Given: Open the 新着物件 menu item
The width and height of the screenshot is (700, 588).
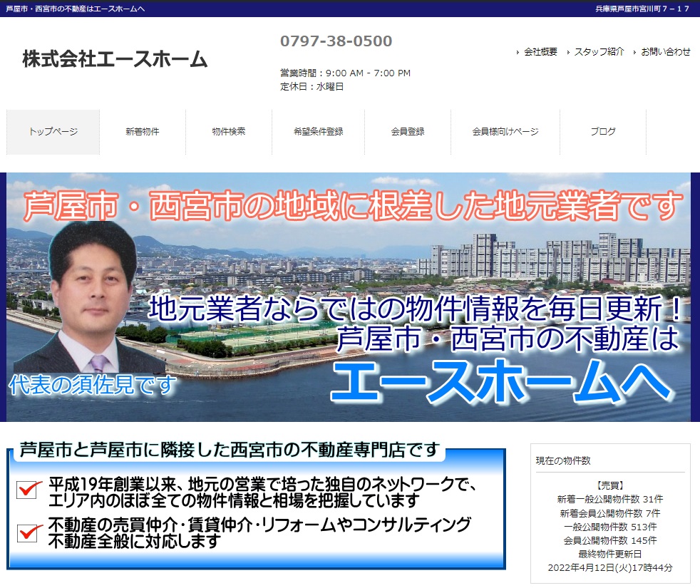Looking at the screenshot, I should click(x=143, y=132).
